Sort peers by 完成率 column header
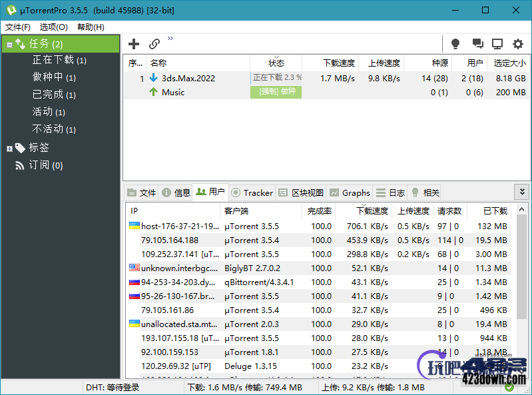 pos(319,211)
